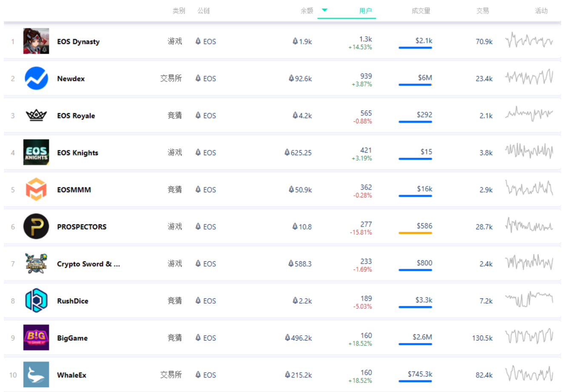Click the orange volume bar under $586
The image size is (563, 392).
click(415, 233)
